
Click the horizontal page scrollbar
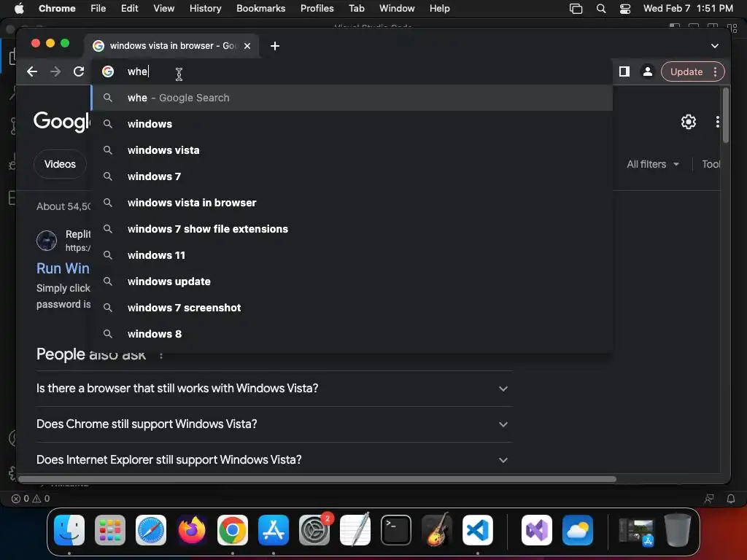point(317,478)
